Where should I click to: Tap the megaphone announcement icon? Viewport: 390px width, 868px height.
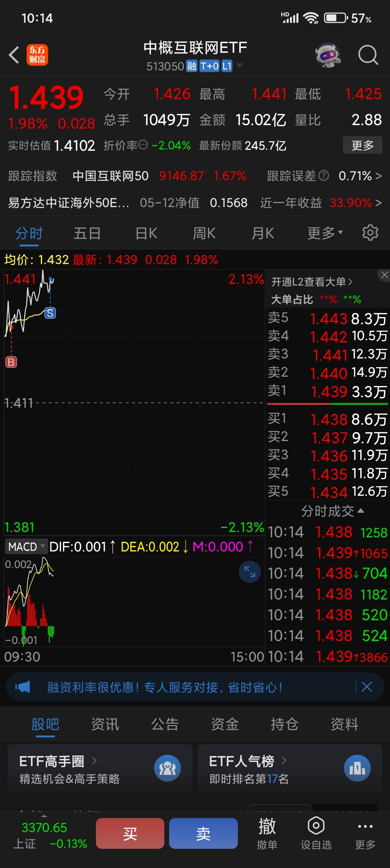coord(23,687)
